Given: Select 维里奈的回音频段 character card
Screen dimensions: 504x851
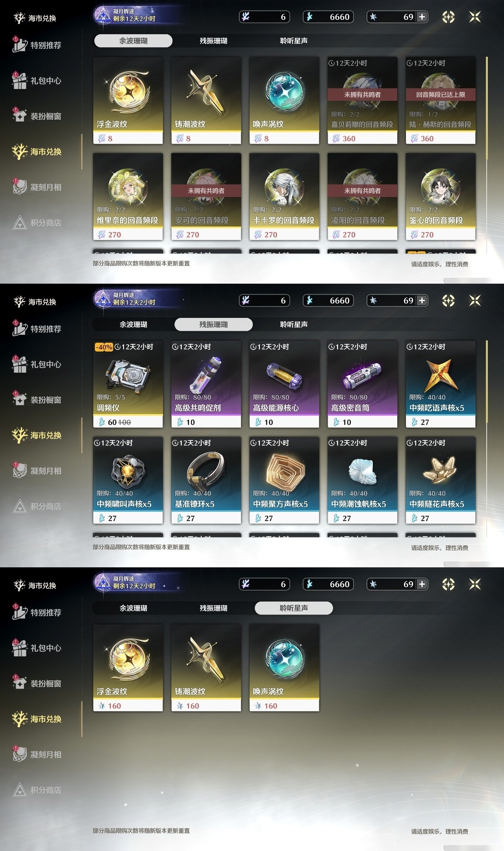Looking at the screenshot, I should click(x=128, y=197).
